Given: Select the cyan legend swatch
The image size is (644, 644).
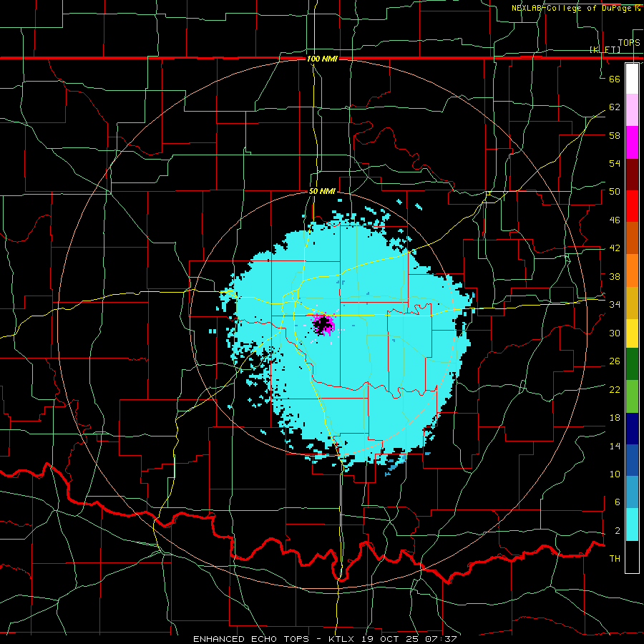Looking at the screenshot, I should pyautogui.click(x=632, y=525).
